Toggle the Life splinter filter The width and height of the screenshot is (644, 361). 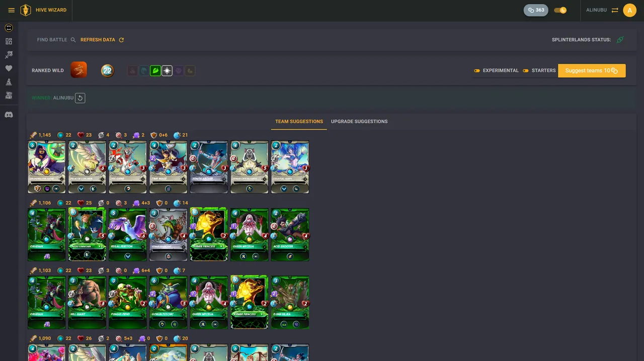[167, 71]
